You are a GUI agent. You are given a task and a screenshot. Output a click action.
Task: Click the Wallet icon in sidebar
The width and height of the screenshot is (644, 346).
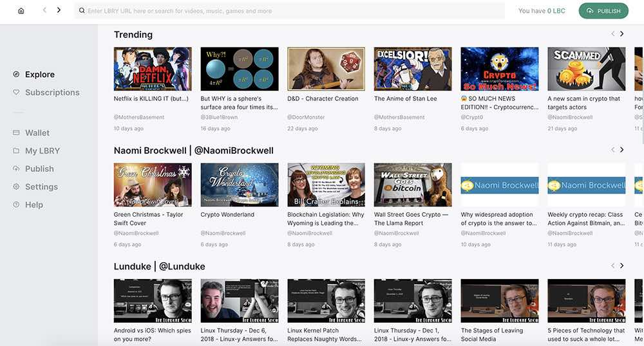pos(16,132)
